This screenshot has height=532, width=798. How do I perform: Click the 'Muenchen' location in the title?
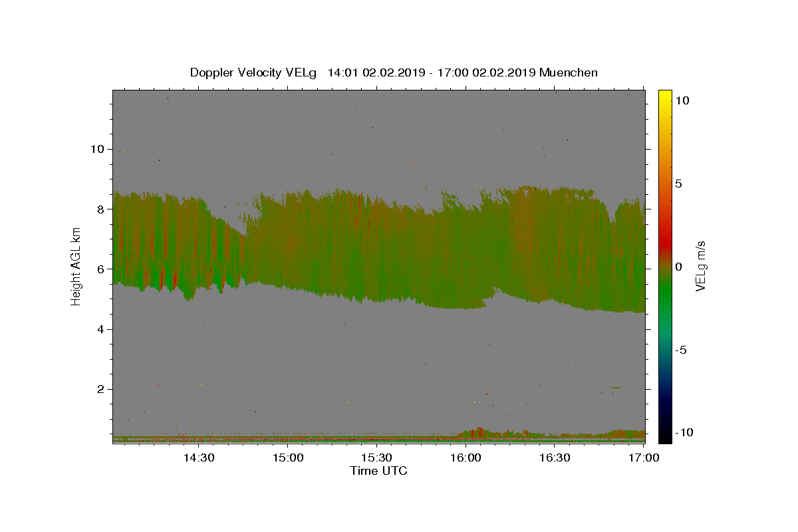coord(569,72)
